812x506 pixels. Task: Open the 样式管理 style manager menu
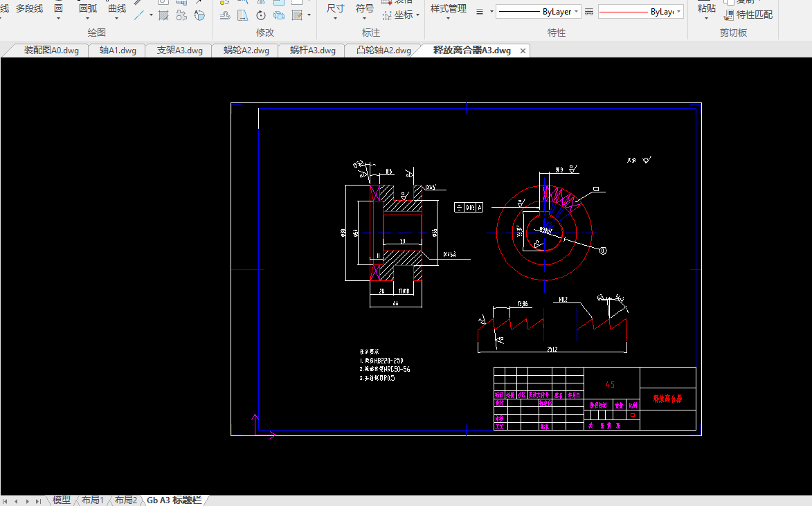pyautogui.click(x=449, y=12)
